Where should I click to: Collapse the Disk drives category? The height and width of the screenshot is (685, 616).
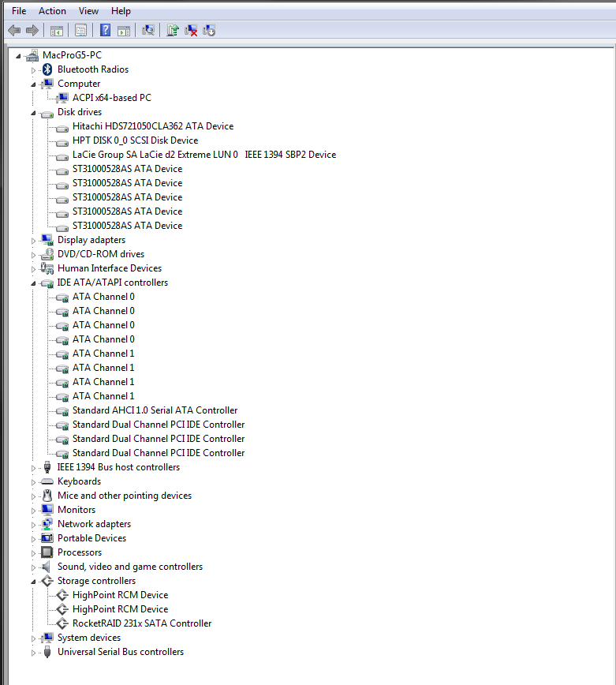pos(33,113)
